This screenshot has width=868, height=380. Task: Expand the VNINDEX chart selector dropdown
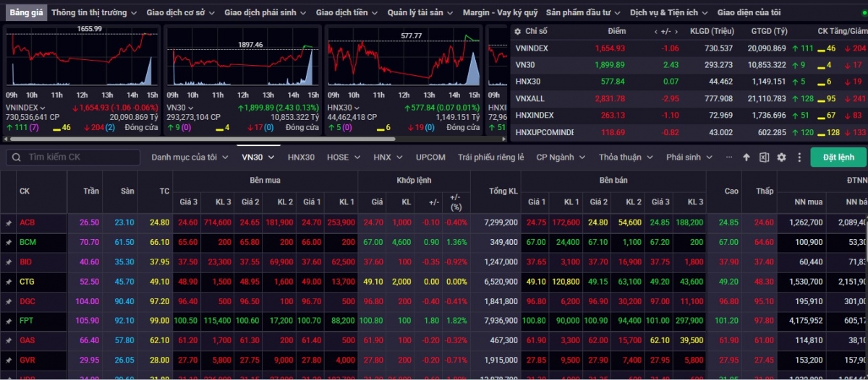click(x=43, y=108)
